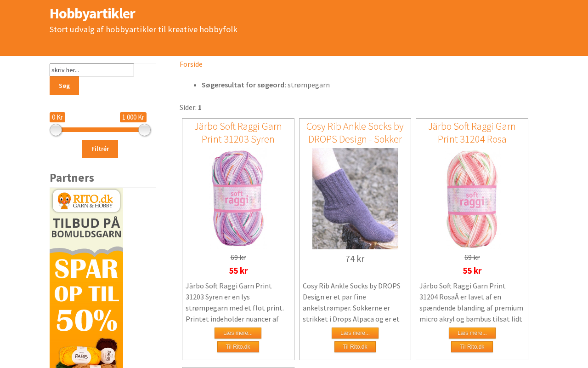Go to Forside breadcrumb link
Viewport: 588px width, 368px height.
[x=191, y=64]
